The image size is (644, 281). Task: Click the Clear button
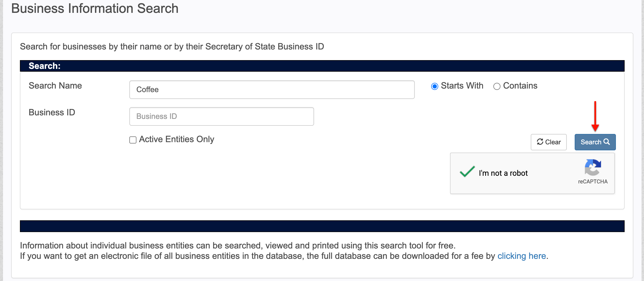(x=549, y=142)
